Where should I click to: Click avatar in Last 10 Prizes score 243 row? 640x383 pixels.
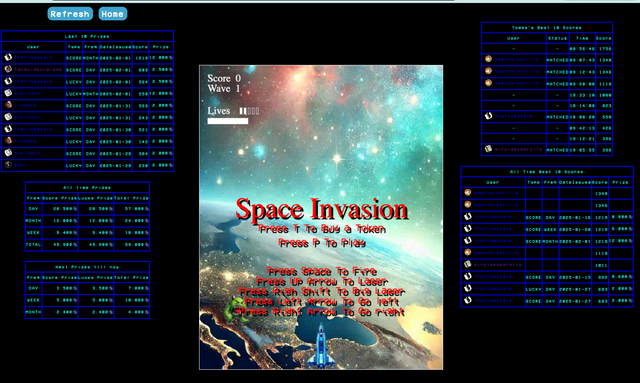coord(8,117)
